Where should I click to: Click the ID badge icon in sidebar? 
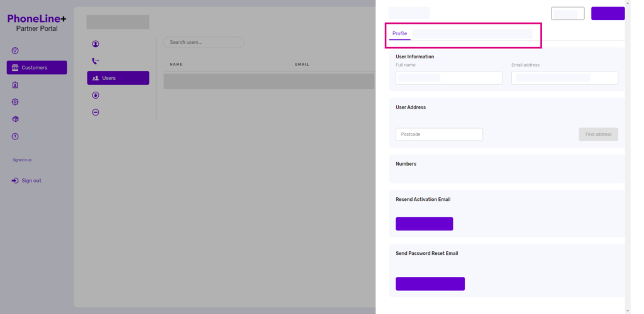(x=15, y=85)
